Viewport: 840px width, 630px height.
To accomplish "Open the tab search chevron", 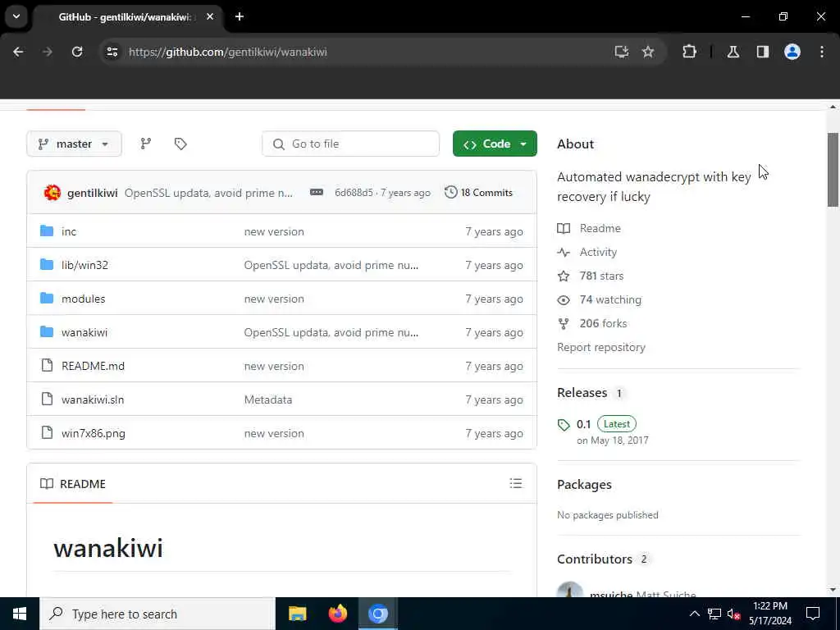I will point(16,16).
